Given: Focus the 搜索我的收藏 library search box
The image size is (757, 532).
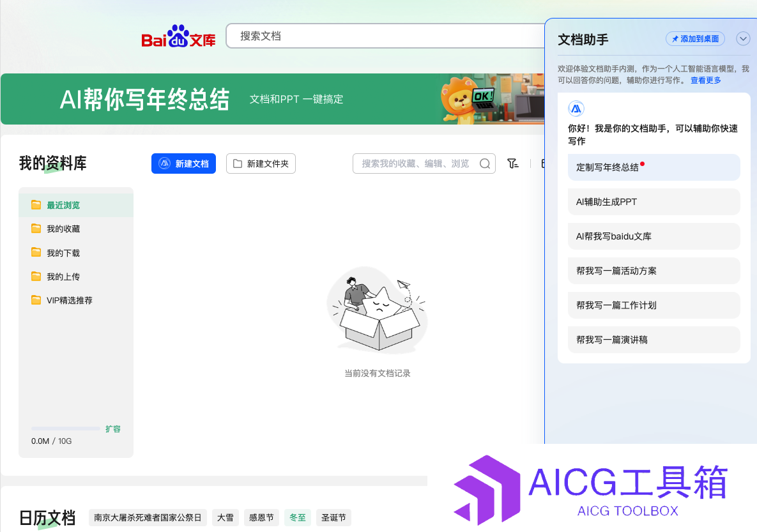Looking at the screenshot, I should coord(424,163).
